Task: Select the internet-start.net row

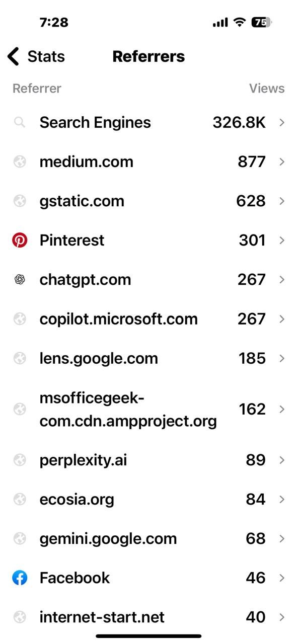Action: click(x=148, y=617)
